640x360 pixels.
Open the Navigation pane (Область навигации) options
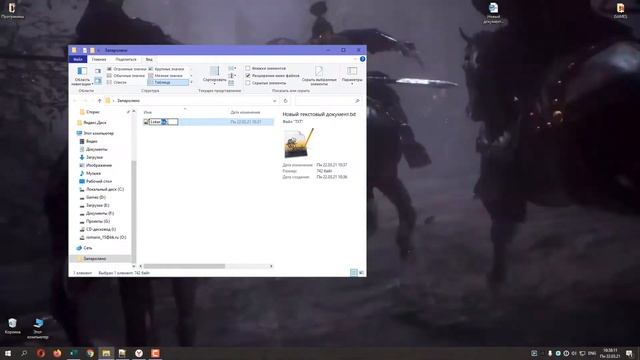click(82, 76)
